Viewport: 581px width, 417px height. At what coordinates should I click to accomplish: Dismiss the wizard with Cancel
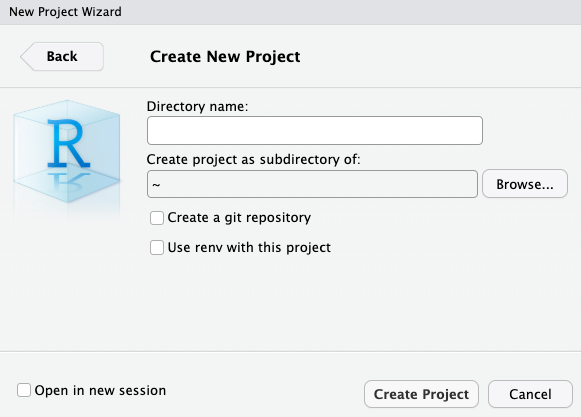coord(530,394)
